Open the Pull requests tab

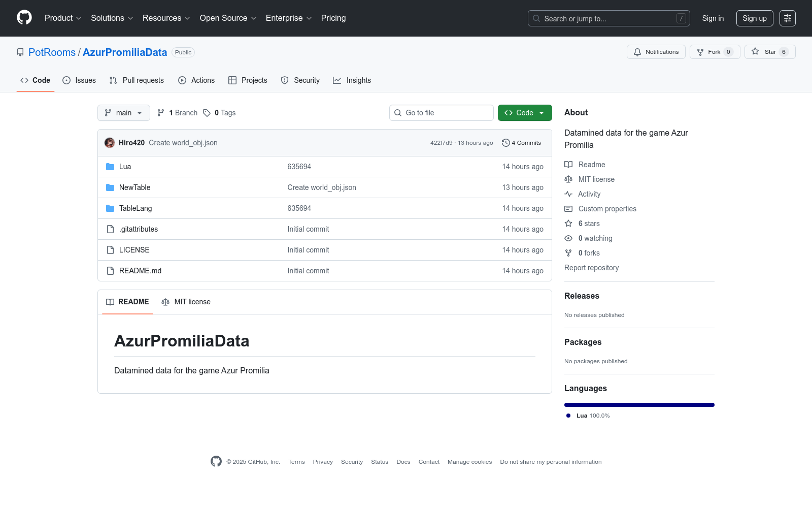tap(137, 80)
